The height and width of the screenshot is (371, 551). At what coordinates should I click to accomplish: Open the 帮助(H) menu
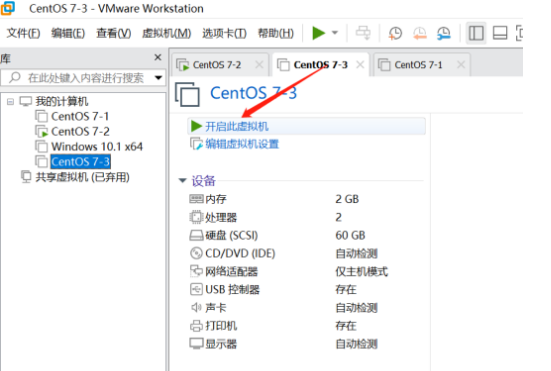pyautogui.click(x=276, y=33)
